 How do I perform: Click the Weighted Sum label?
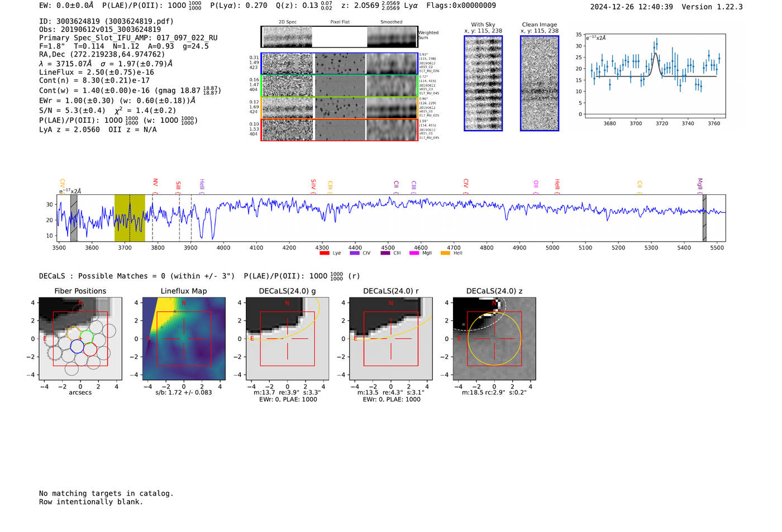pos(428,35)
